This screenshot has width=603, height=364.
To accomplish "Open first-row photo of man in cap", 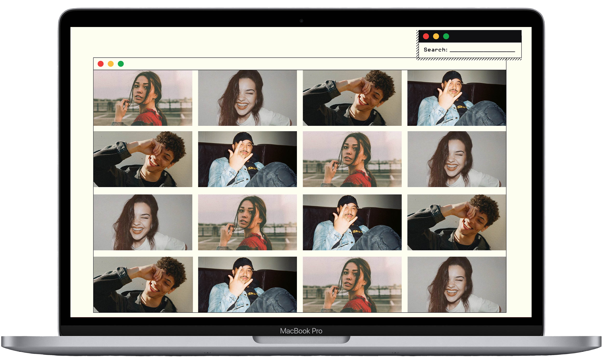I will click(x=456, y=98).
